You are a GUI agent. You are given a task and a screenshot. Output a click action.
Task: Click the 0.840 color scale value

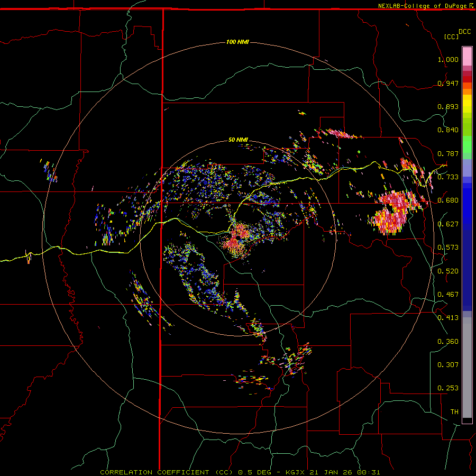point(448,130)
